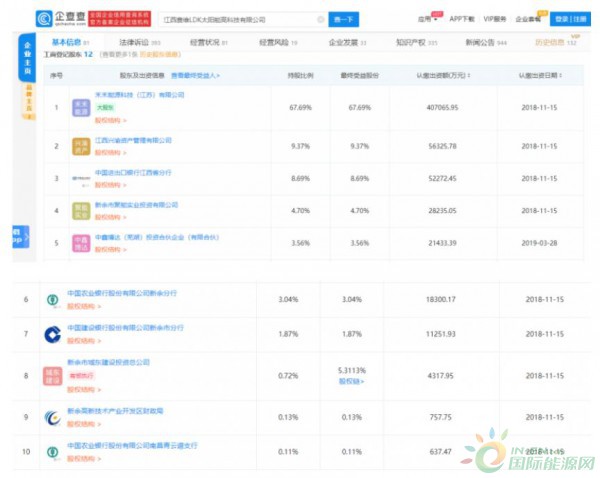Open the 历史股东信息 link
Image resolution: width=600 pixels, height=478 pixels.
point(160,54)
